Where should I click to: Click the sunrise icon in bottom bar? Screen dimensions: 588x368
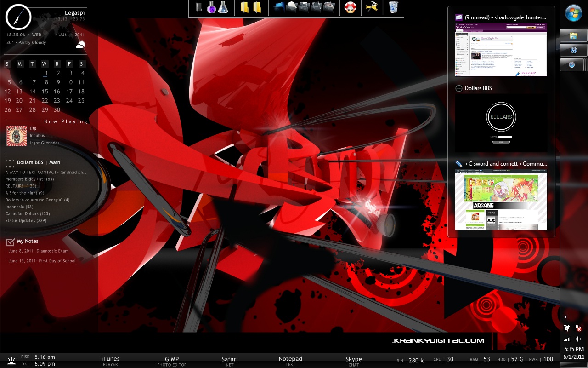(x=11, y=360)
